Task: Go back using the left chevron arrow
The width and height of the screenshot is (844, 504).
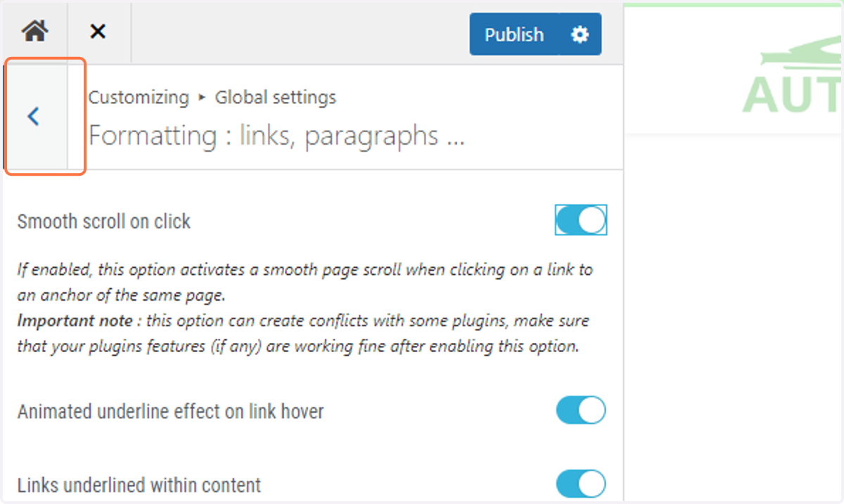Action: point(34,117)
